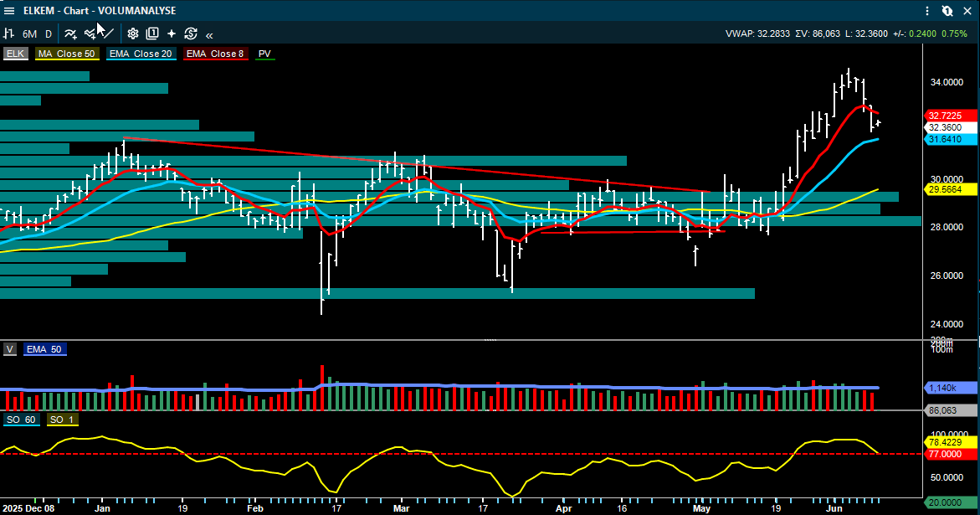The height and width of the screenshot is (515, 980).
Task: Toggle the PV price-volume indicator label
Action: [x=264, y=54]
